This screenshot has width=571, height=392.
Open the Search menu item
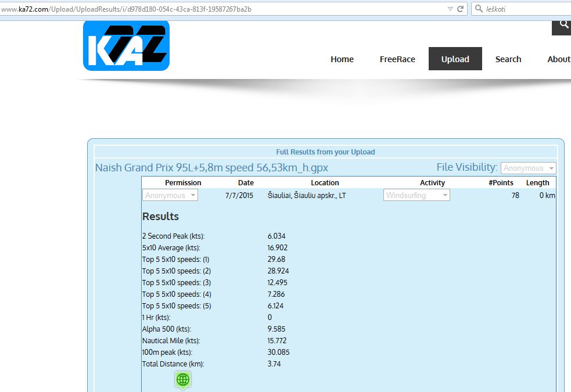(508, 59)
